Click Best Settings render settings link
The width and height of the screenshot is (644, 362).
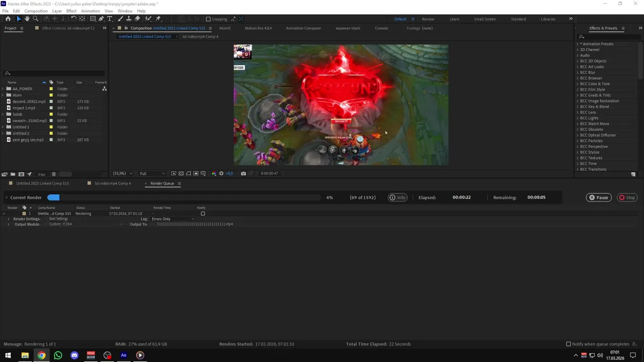click(x=58, y=219)
